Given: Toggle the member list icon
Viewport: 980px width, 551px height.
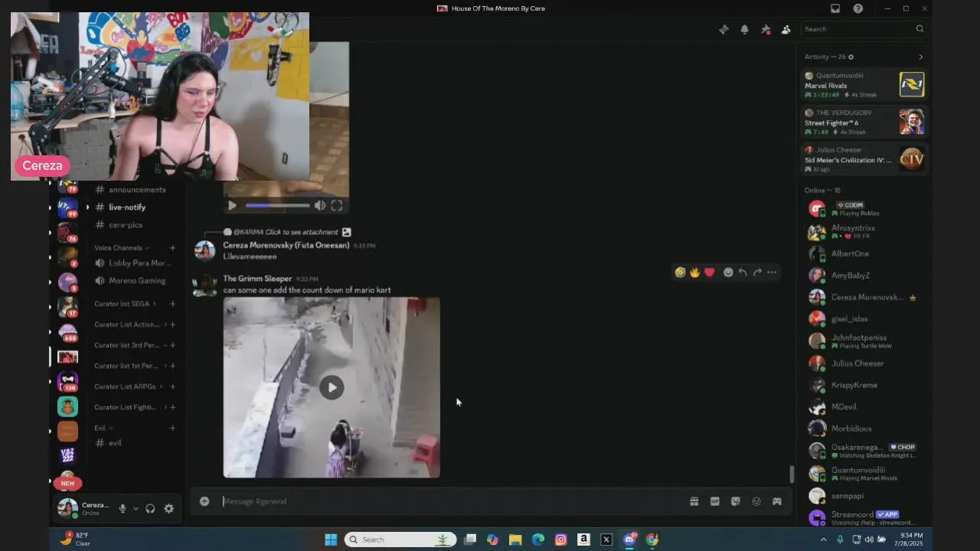Looking at the screenshot, I should click(786, 29).
